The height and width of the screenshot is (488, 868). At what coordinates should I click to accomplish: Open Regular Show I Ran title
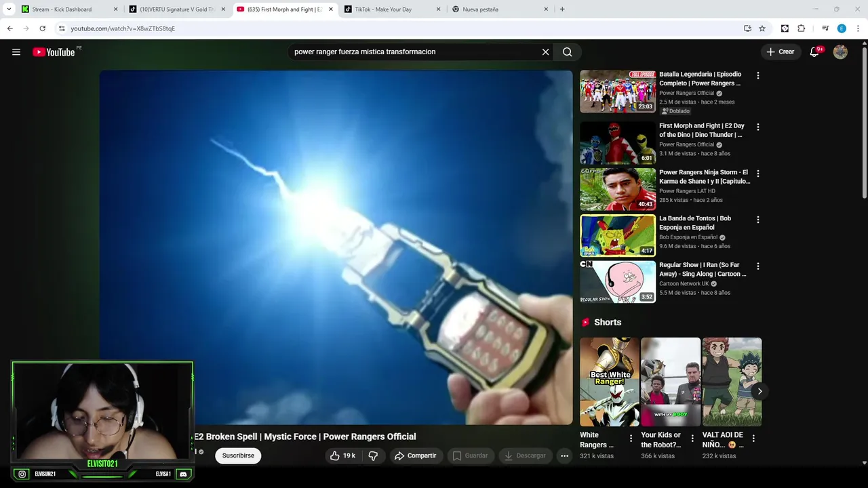[x=703, y=269]
